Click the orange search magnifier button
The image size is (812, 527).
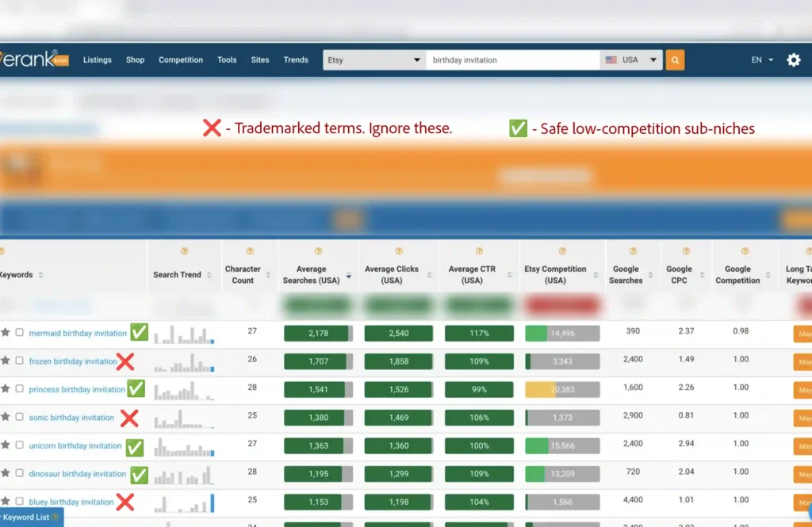point(675,60)
